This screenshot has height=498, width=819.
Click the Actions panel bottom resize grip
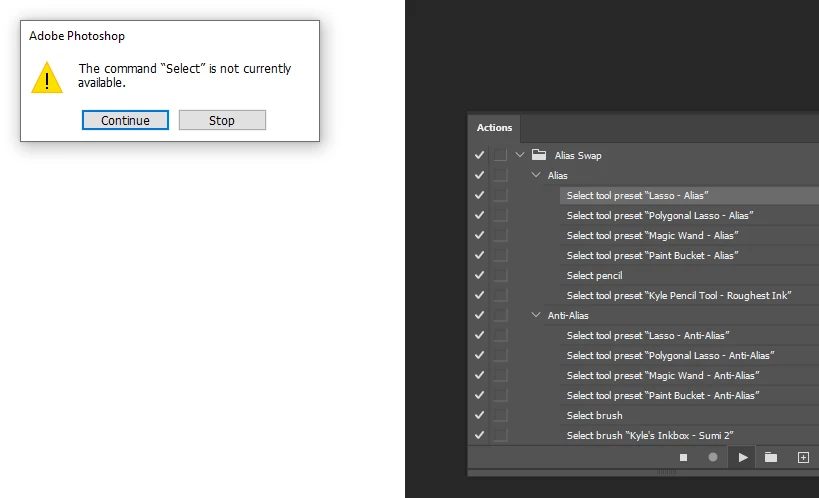pos(666,471)
